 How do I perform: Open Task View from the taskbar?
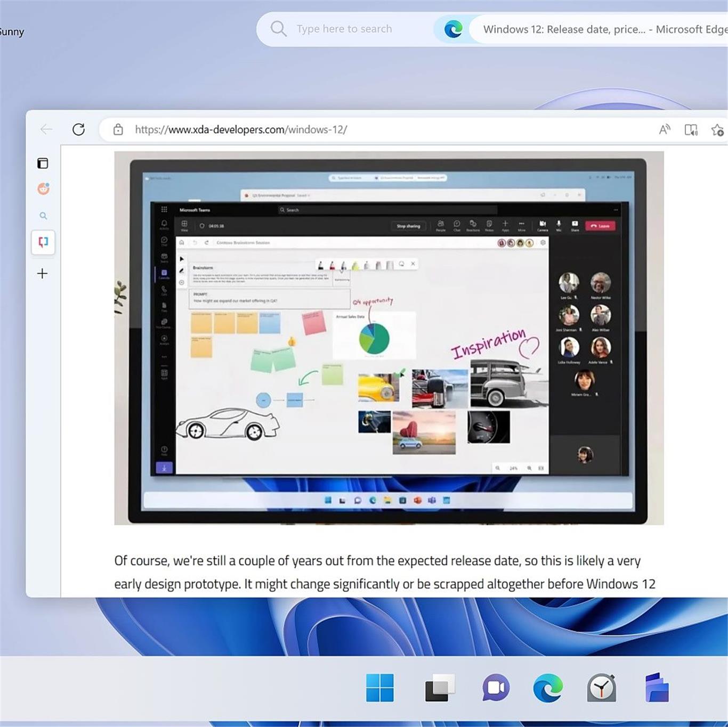[x=440, y=688]
